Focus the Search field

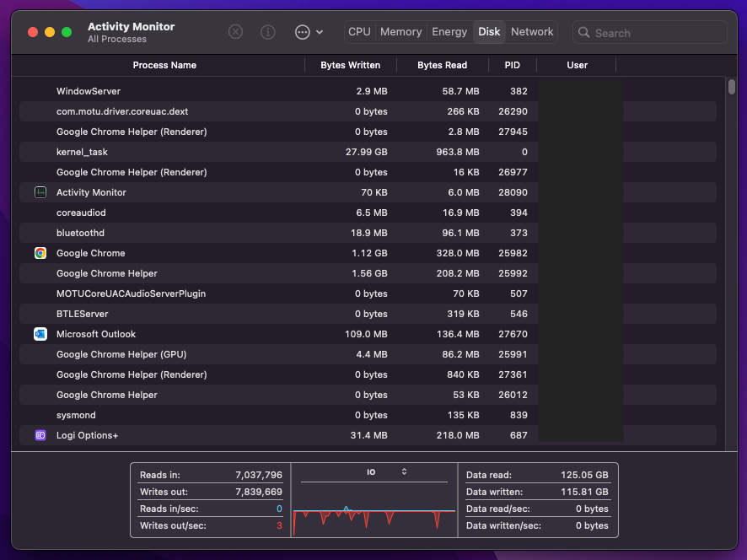(650, 32)
